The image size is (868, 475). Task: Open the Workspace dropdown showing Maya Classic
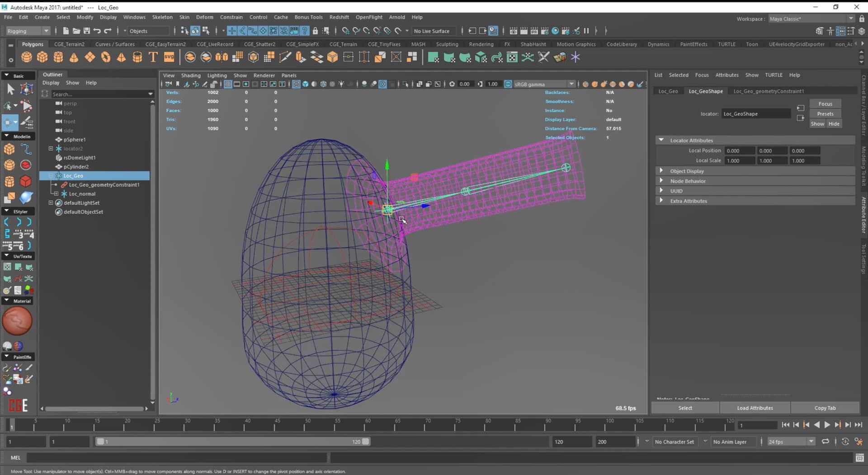pos(811,19)
